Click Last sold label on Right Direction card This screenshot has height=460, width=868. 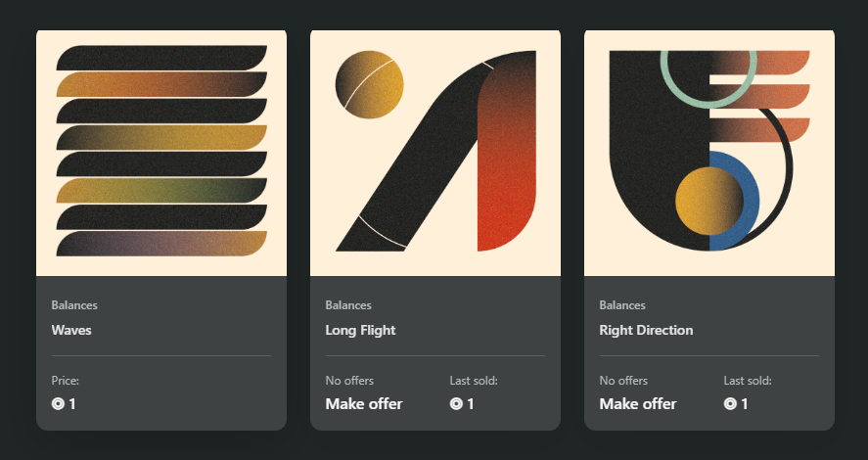click(x=748, y=381)
